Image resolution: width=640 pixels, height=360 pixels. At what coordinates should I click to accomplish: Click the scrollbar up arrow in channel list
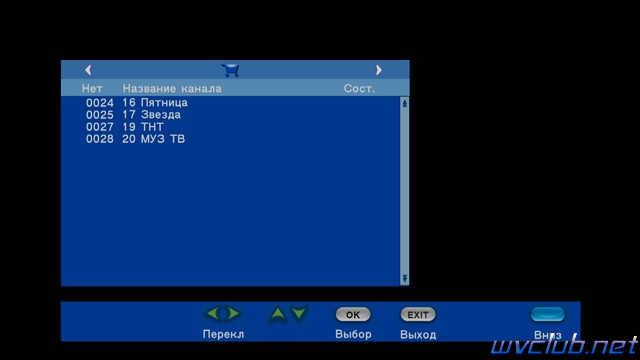404,103
